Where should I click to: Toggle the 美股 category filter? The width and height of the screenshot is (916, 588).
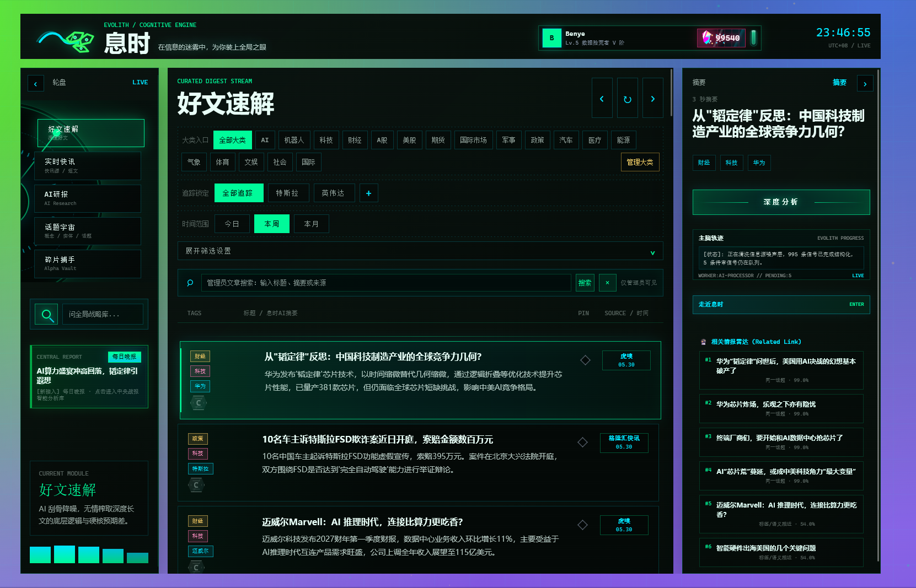[409, 140]
